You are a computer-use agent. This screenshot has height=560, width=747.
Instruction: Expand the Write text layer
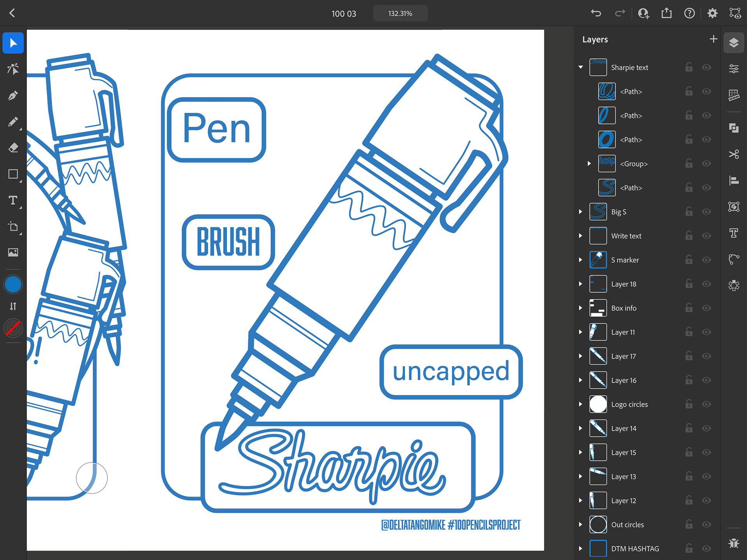tap(580, 236)
